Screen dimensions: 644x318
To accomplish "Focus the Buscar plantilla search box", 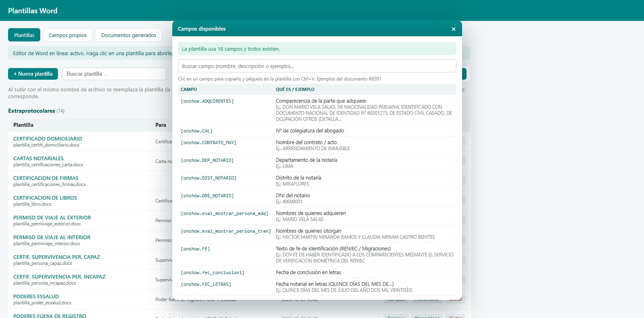I will pyautogui.click(x=114, y=74).
